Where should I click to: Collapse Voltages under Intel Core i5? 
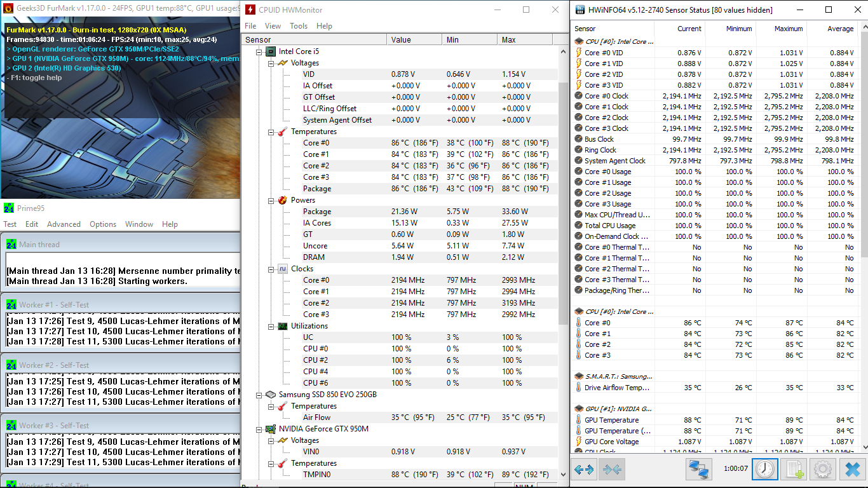click(271, 63)
